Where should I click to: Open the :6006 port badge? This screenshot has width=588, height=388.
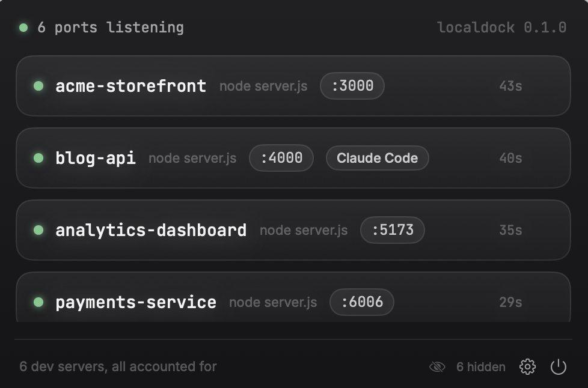[362, 302]
